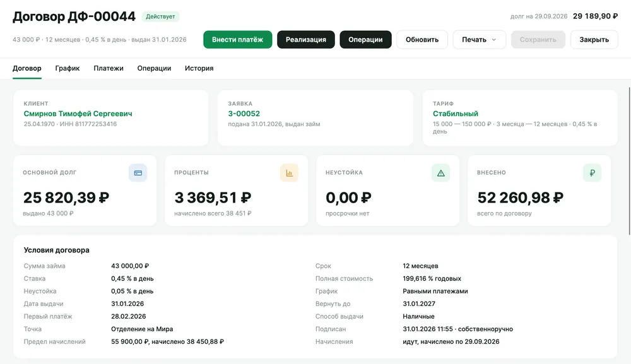Screen dimensions: 631x364
Task: Click the Подписан value 31.01.2026 11:55
Action: 428,329
